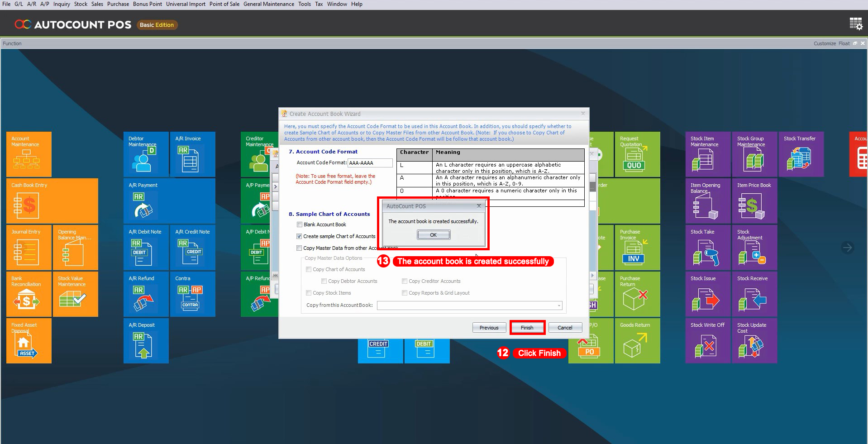Open A/R Credit Note tile
868x444 pixels.
193,248
